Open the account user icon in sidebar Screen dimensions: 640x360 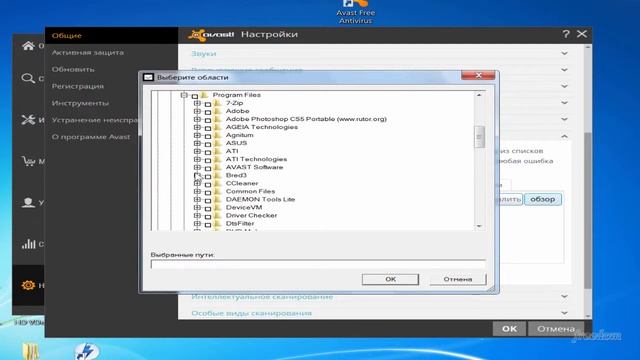[x=28, y=202]
